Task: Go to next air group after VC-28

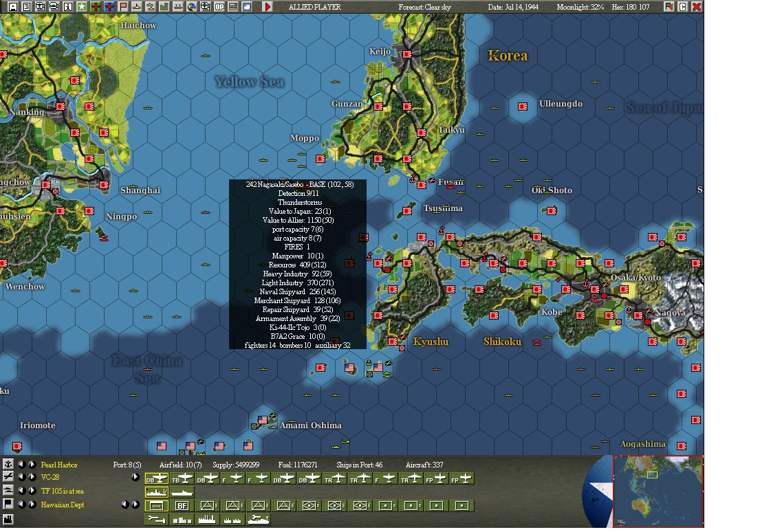Action: pos(32,476)
